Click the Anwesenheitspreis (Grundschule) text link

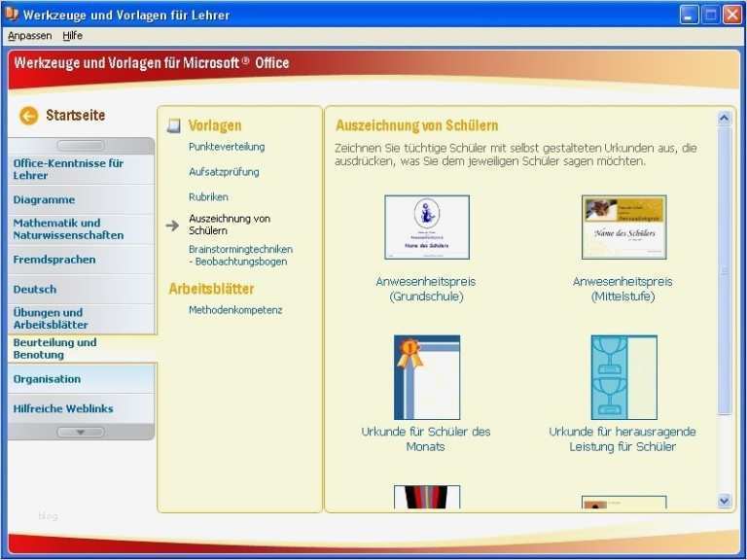(426, 289)
